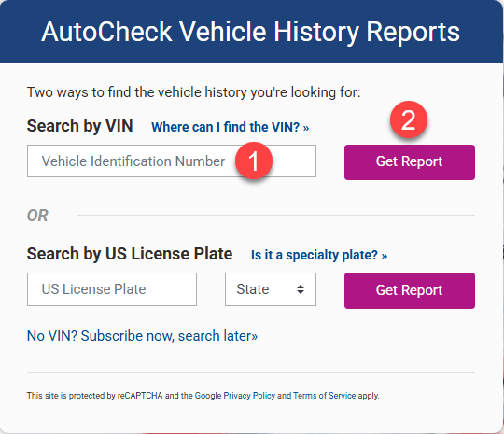This screenshot has height=434, width=504.
Task: Click the 'Search by VIN' heading
Action: coord(79,126)
